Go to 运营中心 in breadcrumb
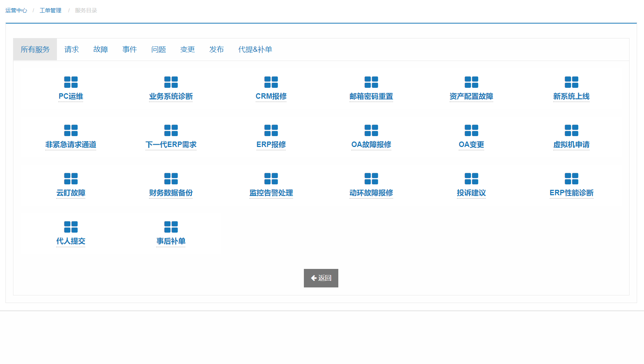 coord(16,11)
